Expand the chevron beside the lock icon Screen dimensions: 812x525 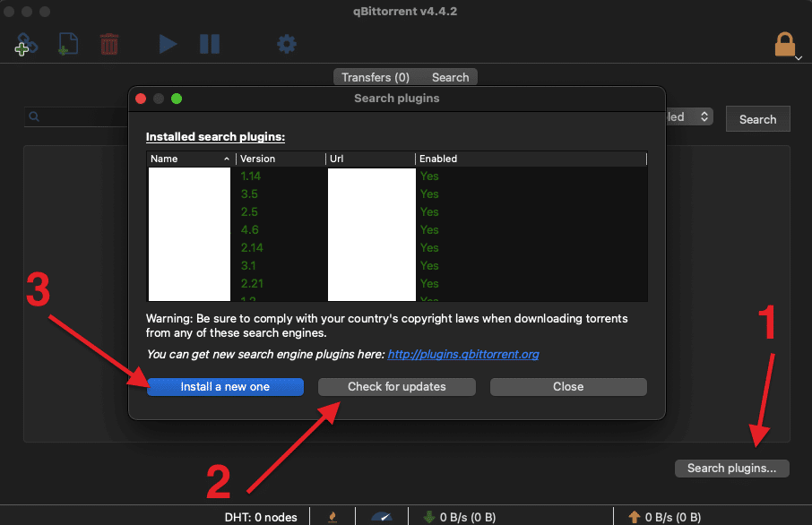[799, 58]
